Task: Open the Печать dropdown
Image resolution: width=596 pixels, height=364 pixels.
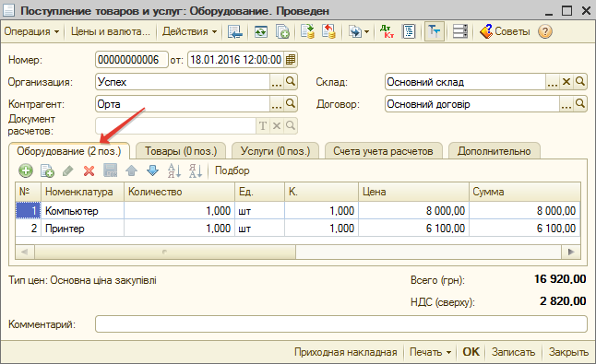Action: (x=430, y=352)
